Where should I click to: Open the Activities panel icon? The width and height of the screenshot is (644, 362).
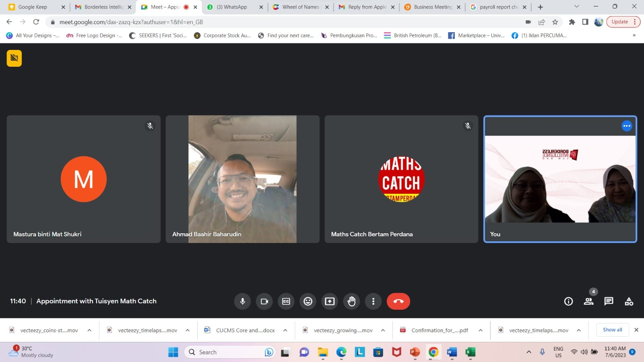(629, 301)
